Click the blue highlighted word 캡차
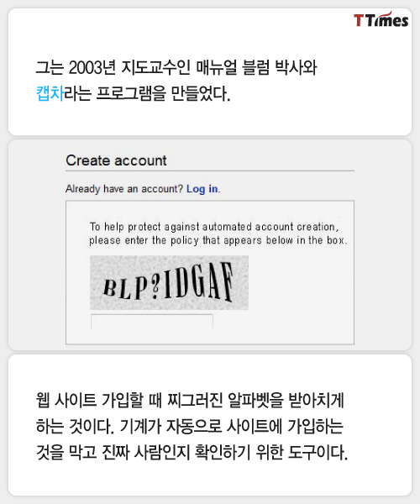The height and width of the screenshot is (504, 420). (x=50, y=93)
